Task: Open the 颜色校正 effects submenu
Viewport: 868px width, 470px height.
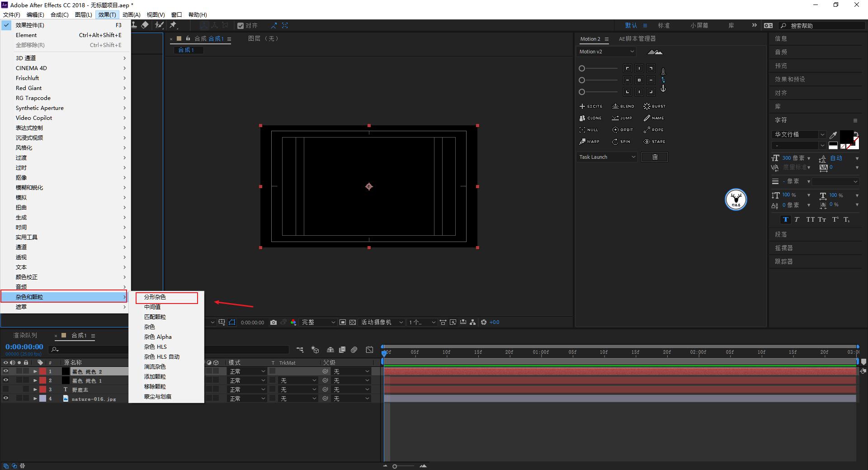Action: coord(27,277)
